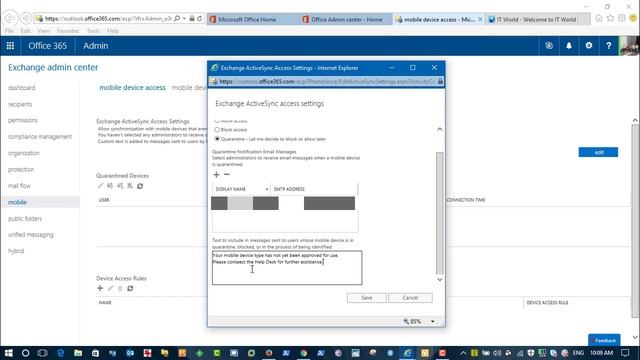Click the dialog vertical scrollbar thumb

click(440, 213)
